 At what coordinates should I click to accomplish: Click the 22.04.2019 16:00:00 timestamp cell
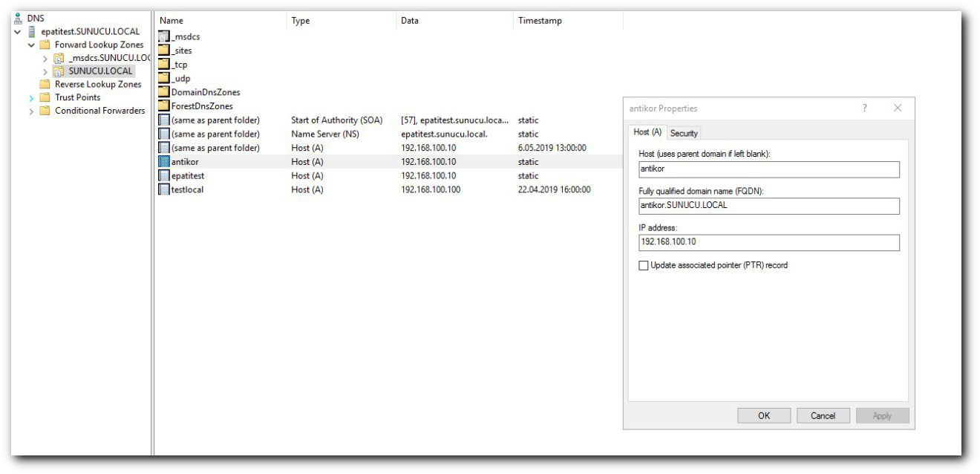click(555, 190)
